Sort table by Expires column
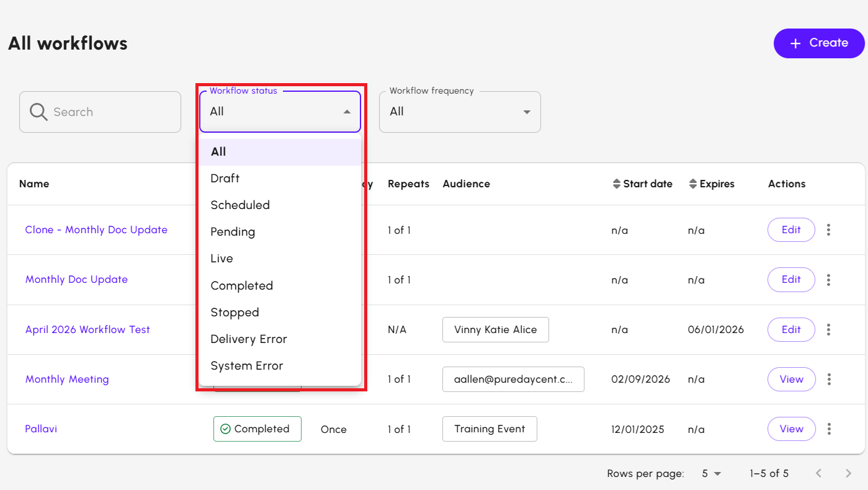Image resolution: width=868 pixels, height=490 pixels. tap(712, 184)
